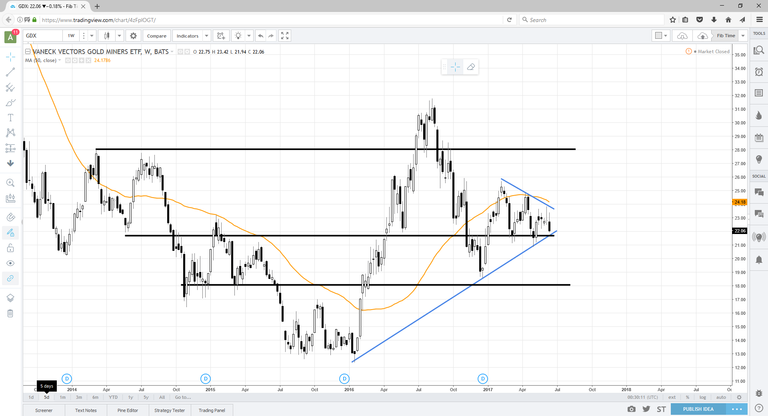Open the Screener tab

pyautogui.click(x=44, y=410)
